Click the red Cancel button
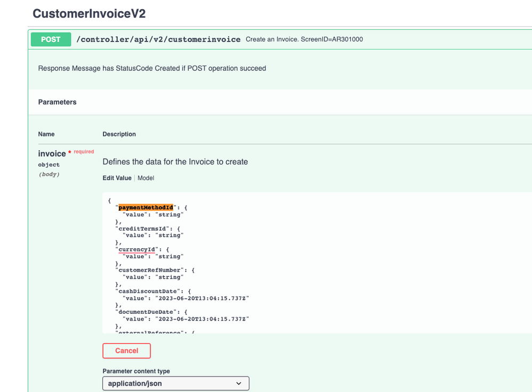Screen dimensions: 532x392 [x=126, y=350]
